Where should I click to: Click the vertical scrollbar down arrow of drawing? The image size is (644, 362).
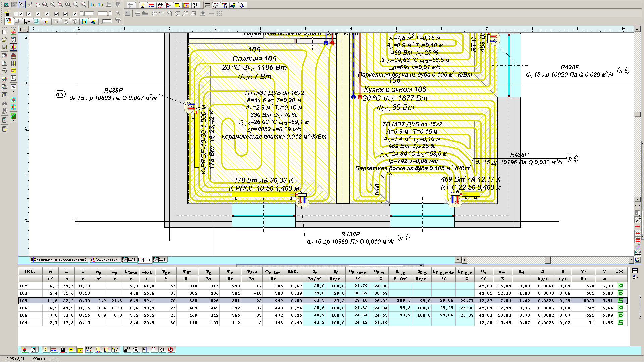637,199
